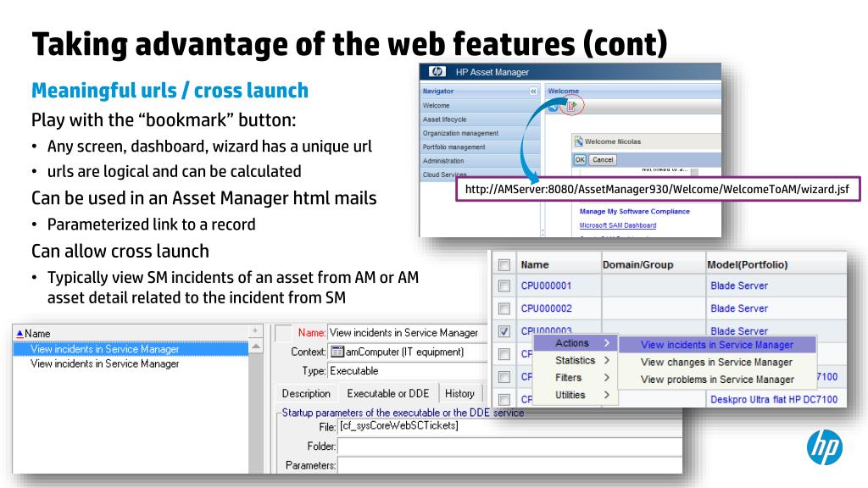
Task: Tick the checkbox for CPU000001
Action: click(x=504, y=286)
